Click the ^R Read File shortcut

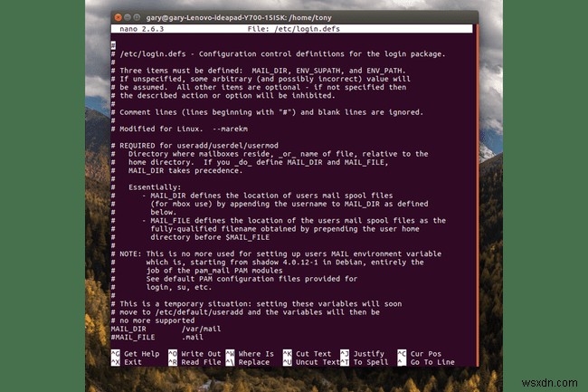click(194, 362)
